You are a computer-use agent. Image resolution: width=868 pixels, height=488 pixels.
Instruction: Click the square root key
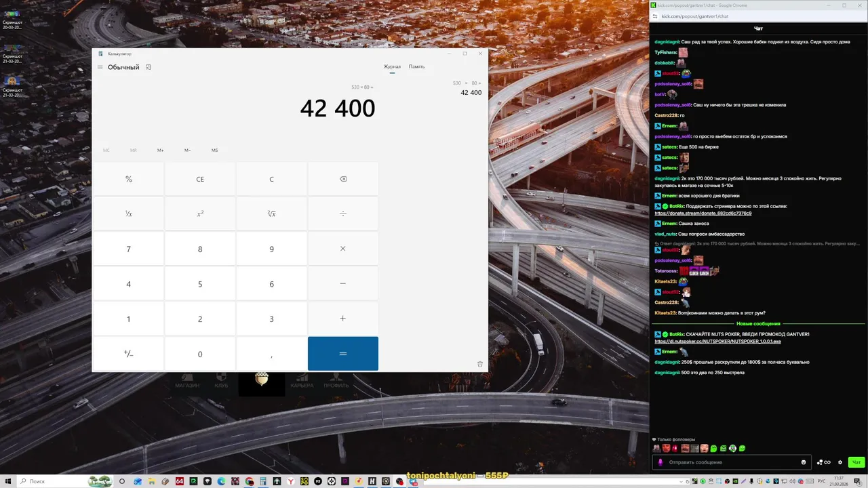coord(271,213)
